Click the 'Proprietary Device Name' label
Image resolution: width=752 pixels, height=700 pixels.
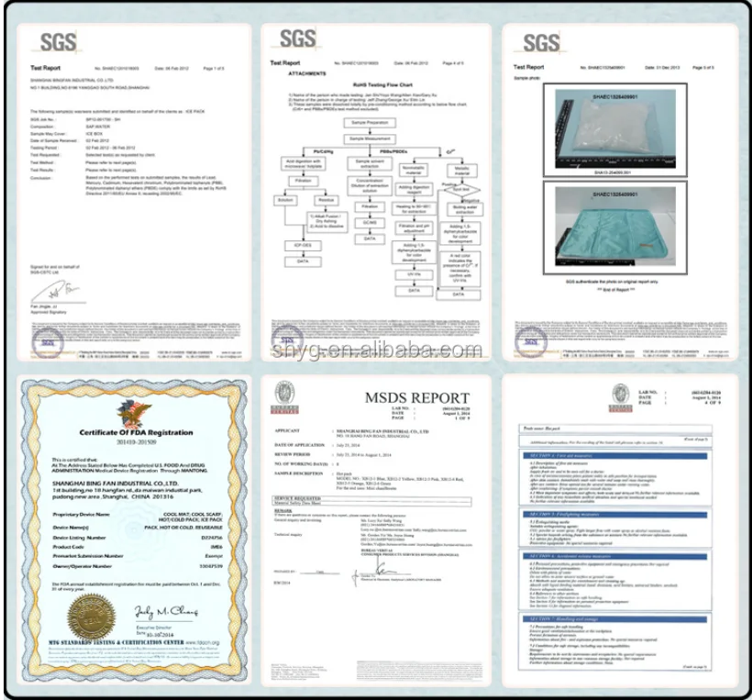tap(81, 515)
